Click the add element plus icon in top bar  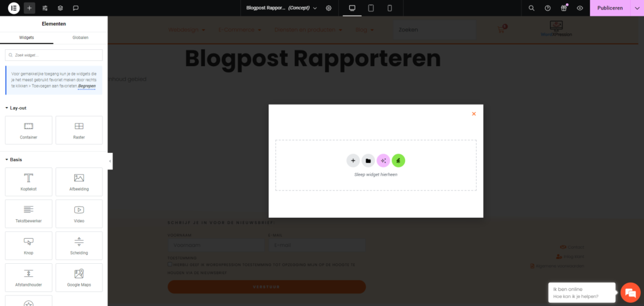coord(29,8)
